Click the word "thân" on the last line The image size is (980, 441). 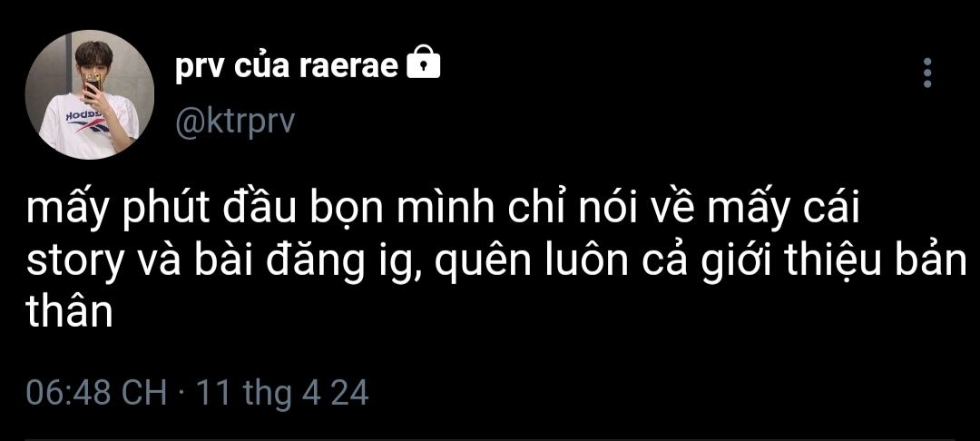tap(69, 313)
